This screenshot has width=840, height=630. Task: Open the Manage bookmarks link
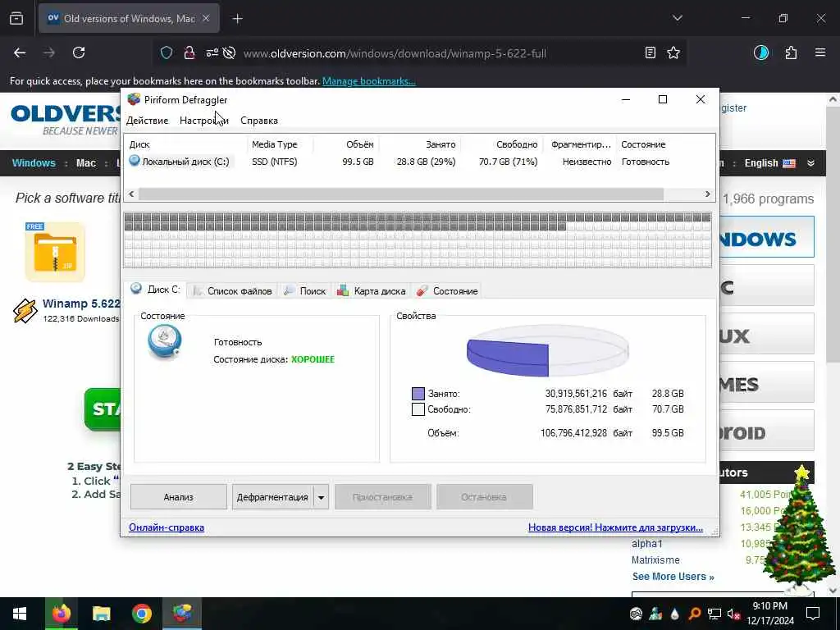pyautogui.click(x=368, y=81)
